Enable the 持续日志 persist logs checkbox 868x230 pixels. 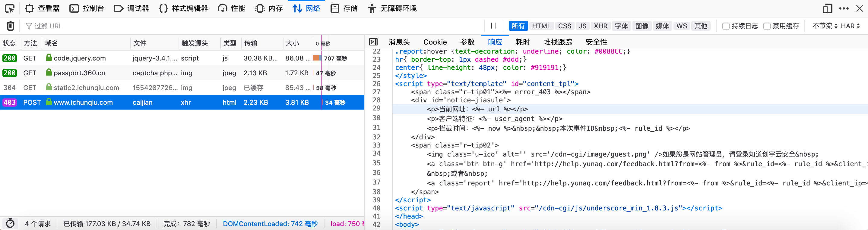click(x=726, y=26)
